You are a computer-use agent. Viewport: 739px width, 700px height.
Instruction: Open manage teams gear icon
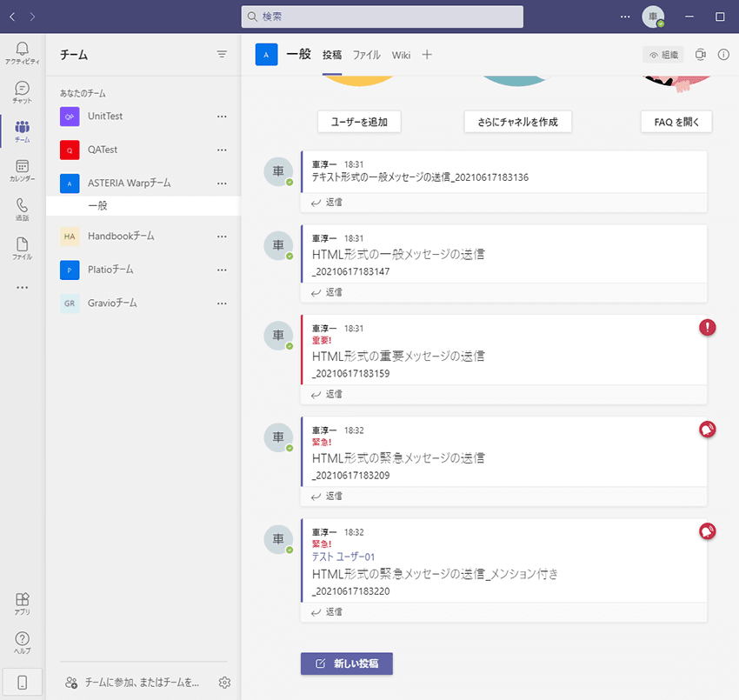224,682
